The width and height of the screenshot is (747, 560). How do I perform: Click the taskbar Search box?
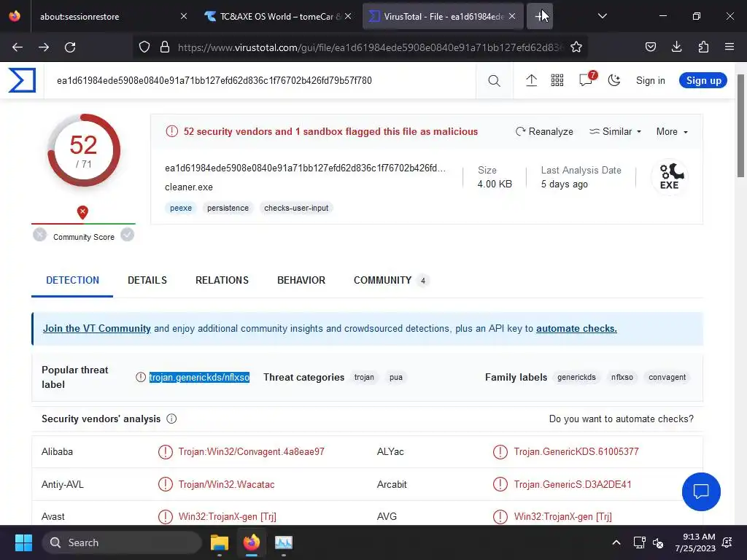pos(122,542)
